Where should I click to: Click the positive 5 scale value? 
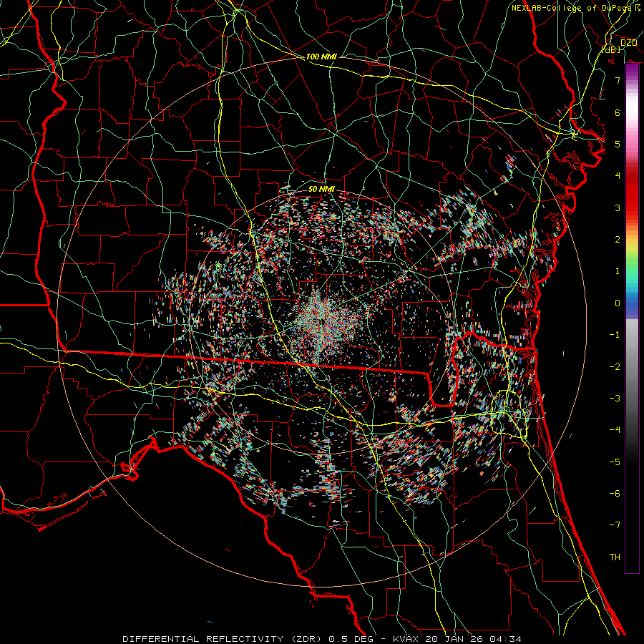pos(618,144)
